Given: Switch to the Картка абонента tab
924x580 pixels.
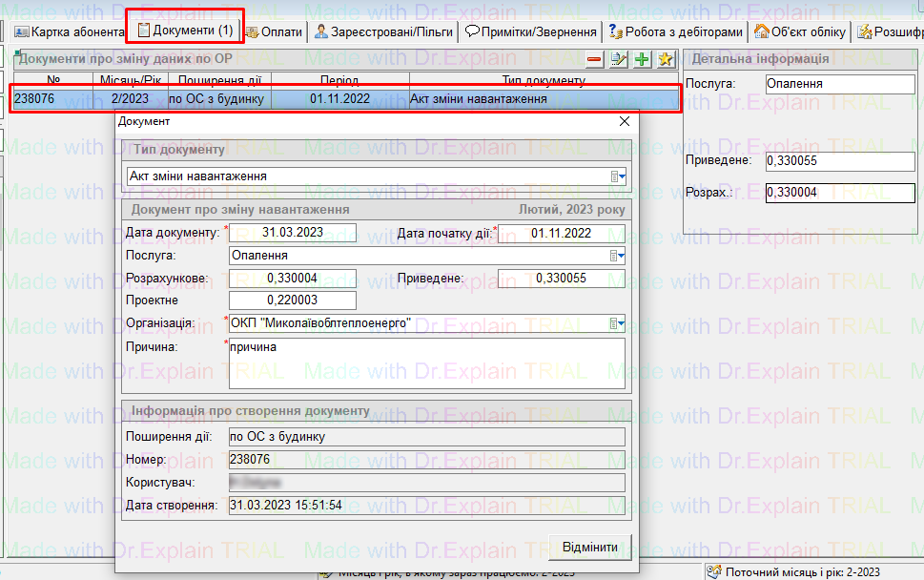Looking at the screenshot, I should [70, 31].
